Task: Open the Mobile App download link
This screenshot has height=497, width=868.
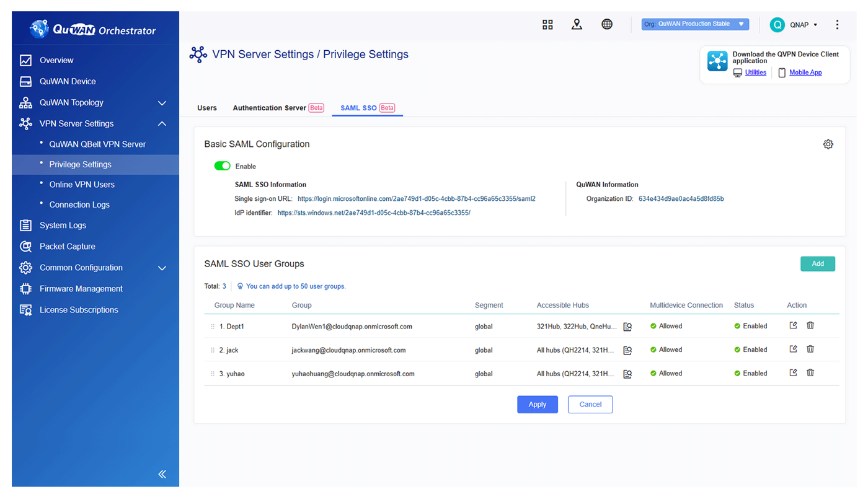Action: [805, 73]
